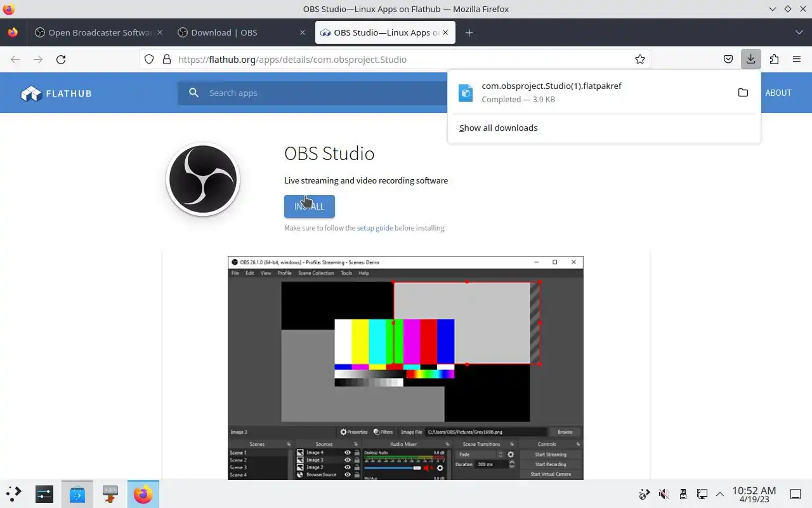This screenshot has width=812, height=508.
Task: Click the OBS Studio screenshot image
Action: 405,368
